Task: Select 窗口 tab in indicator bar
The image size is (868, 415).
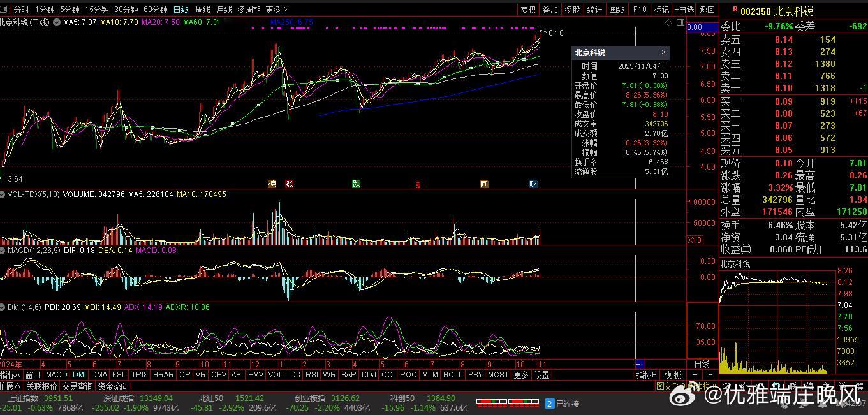Action: 33,375
